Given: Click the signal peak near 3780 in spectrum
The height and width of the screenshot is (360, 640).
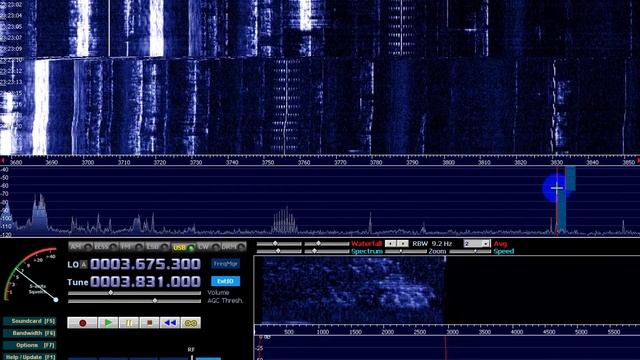Looking at the screenshot, I should [x=370, y=222].
